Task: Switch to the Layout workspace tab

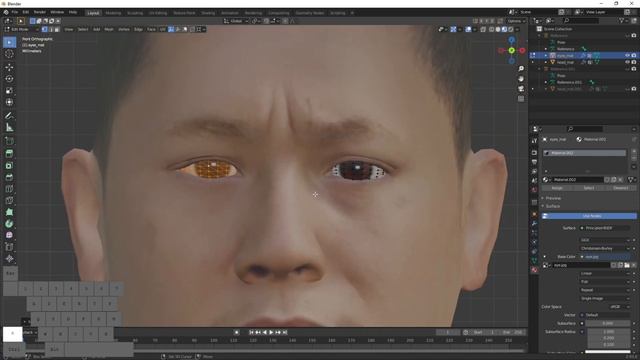Action: click(x=93, y=13)
